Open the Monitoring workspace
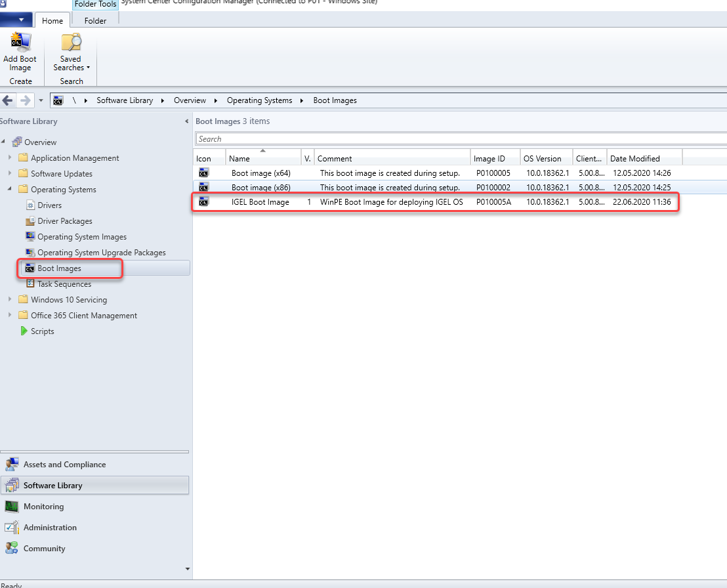The height and width of the screenshot is (588, 727). point(43,507)
